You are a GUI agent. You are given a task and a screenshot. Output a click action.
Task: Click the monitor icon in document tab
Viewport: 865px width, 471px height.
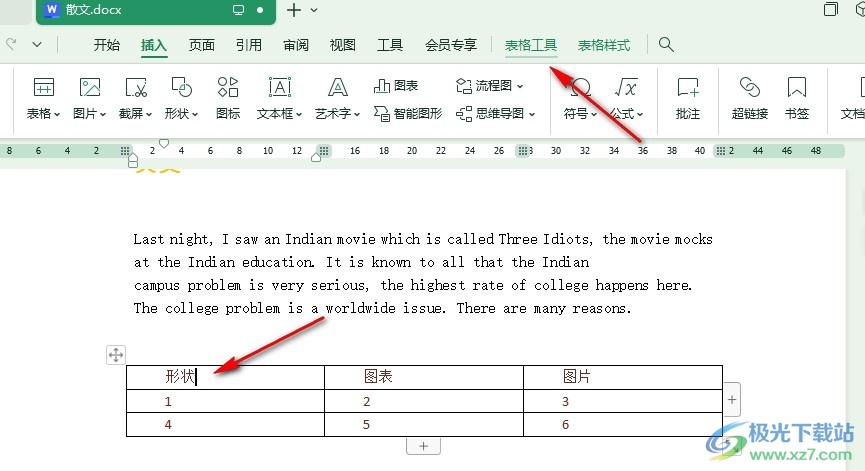(x=238, y=10)
